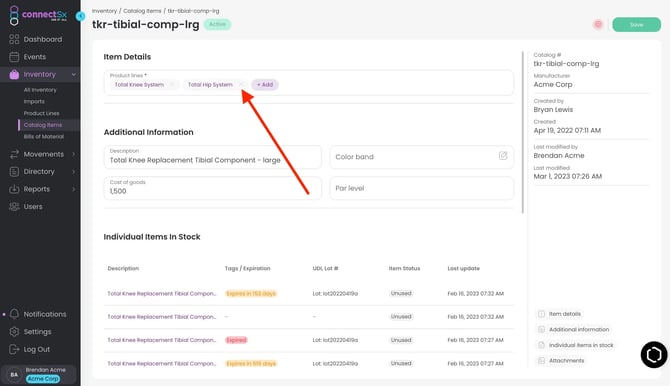Image resolution: width=670 pixels, height=386 pixels.
Task: Click the green Save button
Action: click(636, 25)
